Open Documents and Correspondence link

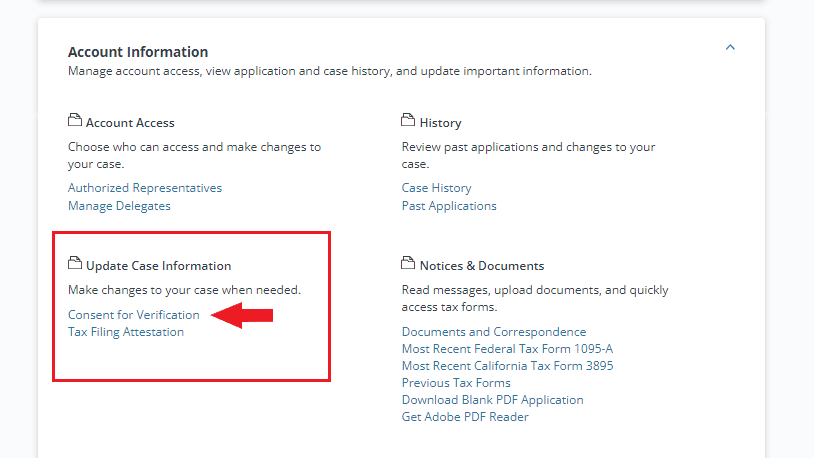[494, 332]
